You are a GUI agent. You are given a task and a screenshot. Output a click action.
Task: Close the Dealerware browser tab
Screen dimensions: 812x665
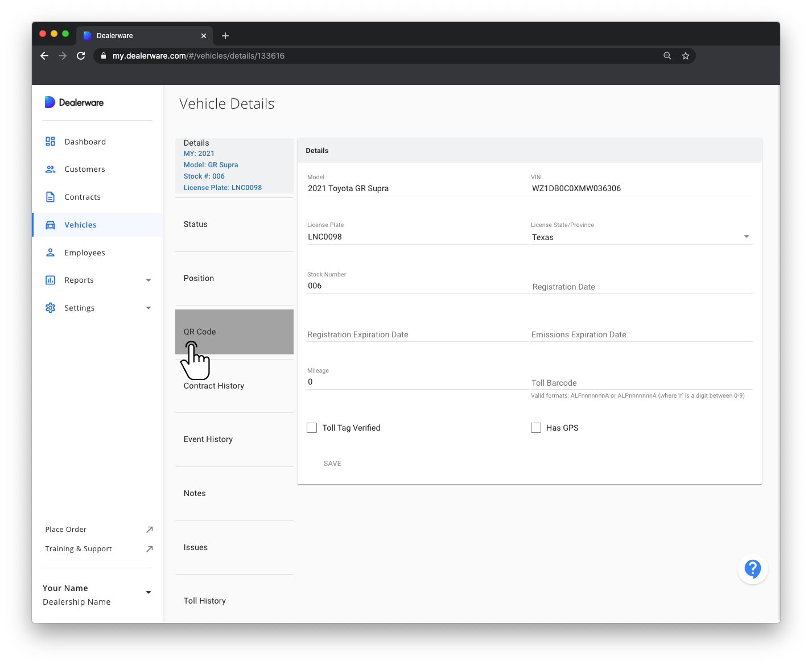[x=204, y=36]
